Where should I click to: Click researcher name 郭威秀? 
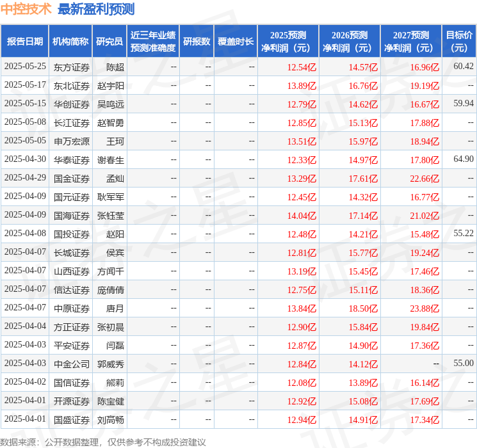click(110, 364)
